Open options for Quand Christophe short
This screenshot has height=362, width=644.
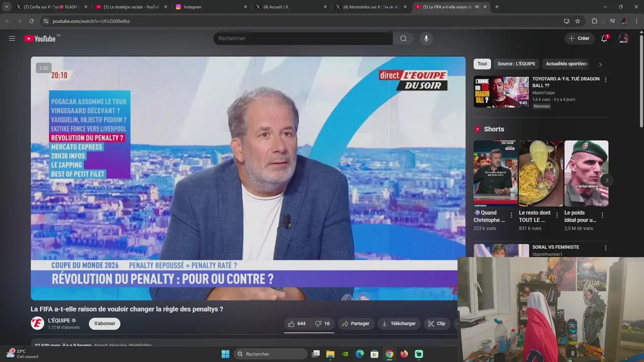(511, 215)
